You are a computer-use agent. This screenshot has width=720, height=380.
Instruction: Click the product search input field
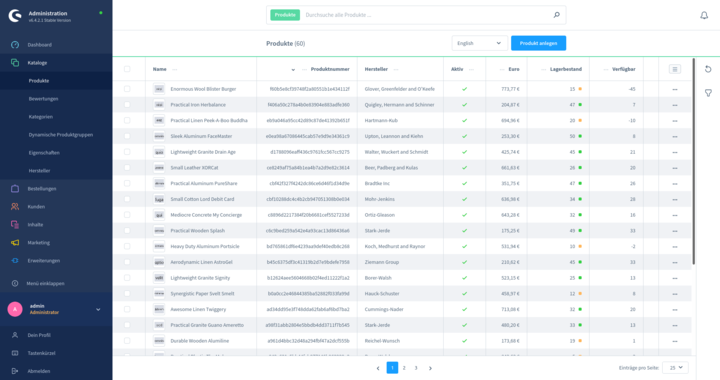pos(427,15)
